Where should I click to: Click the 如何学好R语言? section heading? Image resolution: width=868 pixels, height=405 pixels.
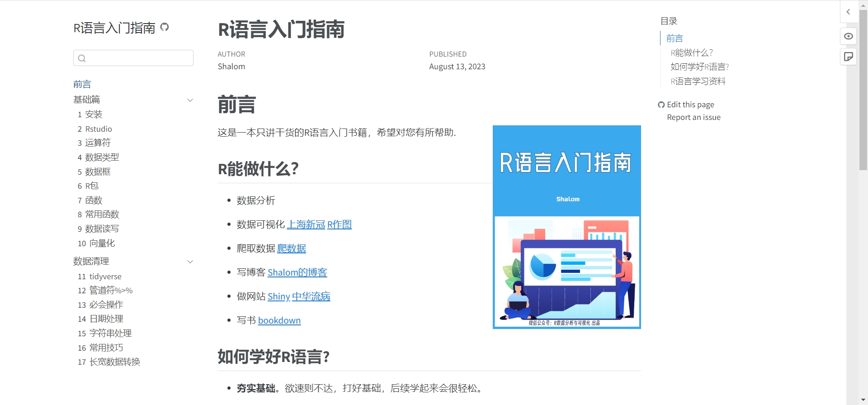pyautogui.click(x=274, y=357)
